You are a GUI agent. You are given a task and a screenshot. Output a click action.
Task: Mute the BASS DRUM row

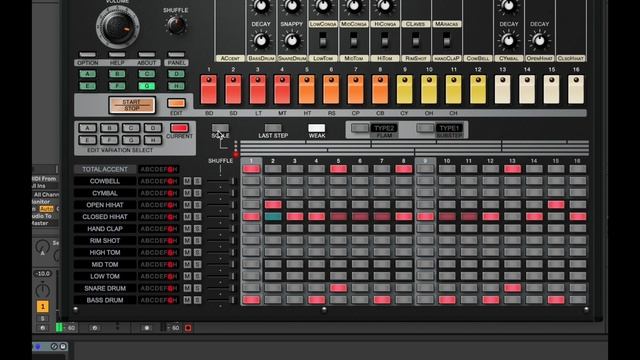pos(187,300)
